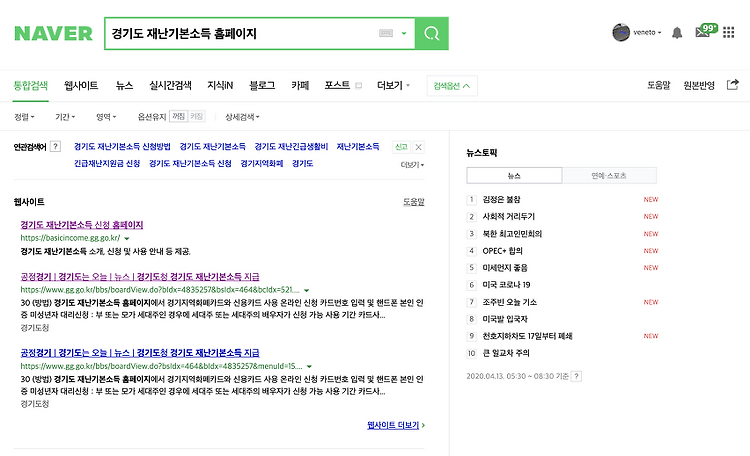Open the 상세검색 dropdown
This screenshot has height=456, width=750.
(x=242, y=117)
